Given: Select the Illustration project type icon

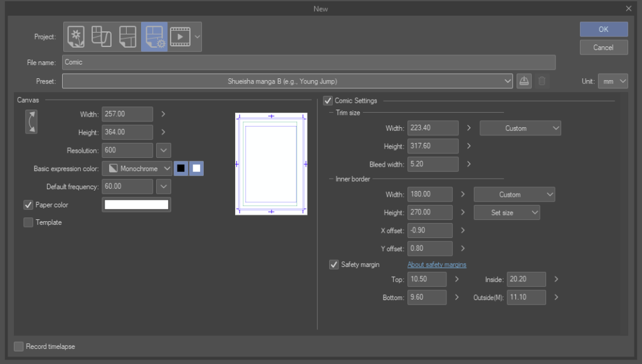Looking at the screenshot, I should pos(76,37).
